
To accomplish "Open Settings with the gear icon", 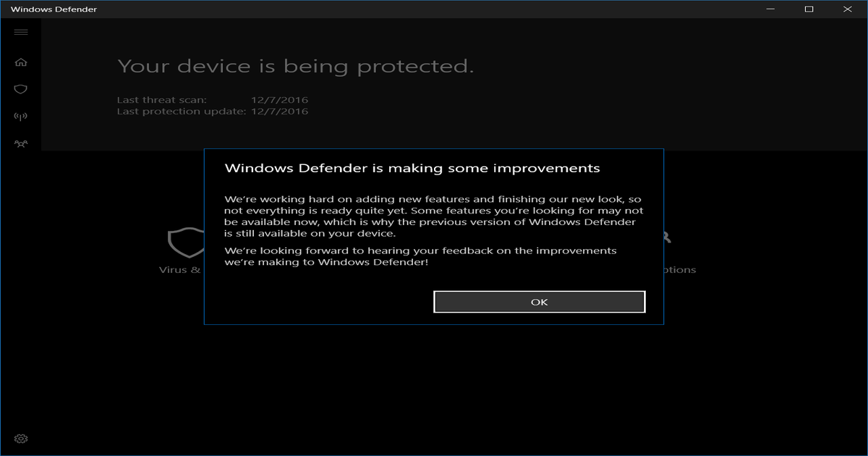I will [x=21, y=438].
